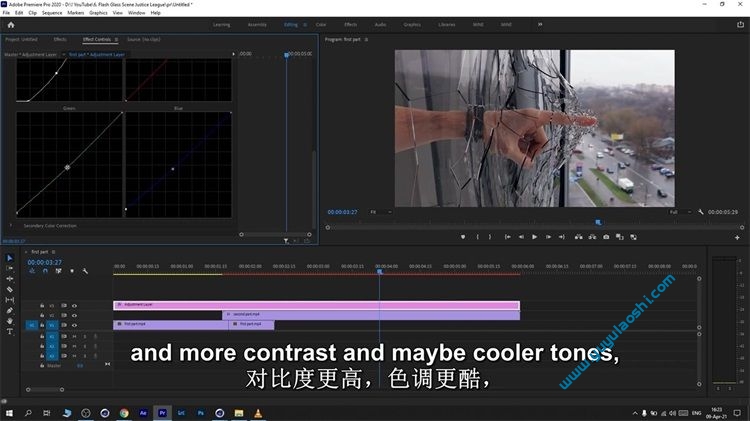Switch to the Project: Untitled panel tab
Screen dimensions: 750x421
pos(21,40)
